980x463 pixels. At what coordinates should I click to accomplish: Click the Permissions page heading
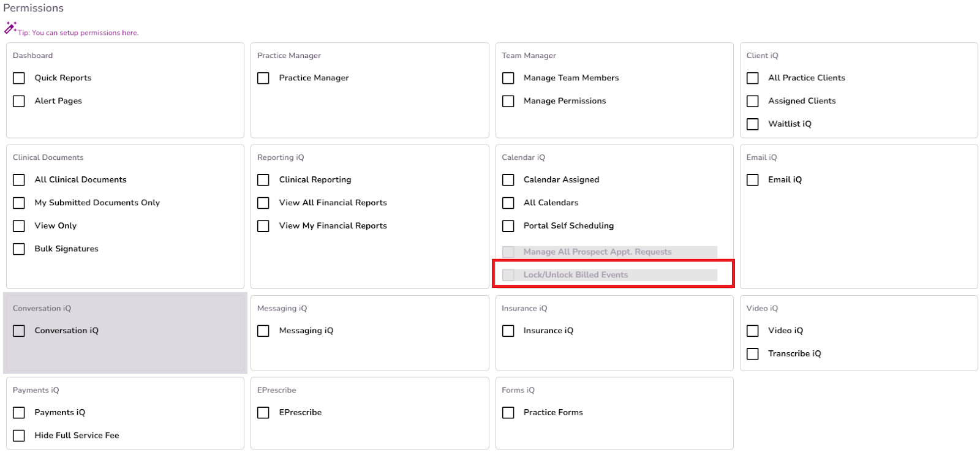point(34,8)
